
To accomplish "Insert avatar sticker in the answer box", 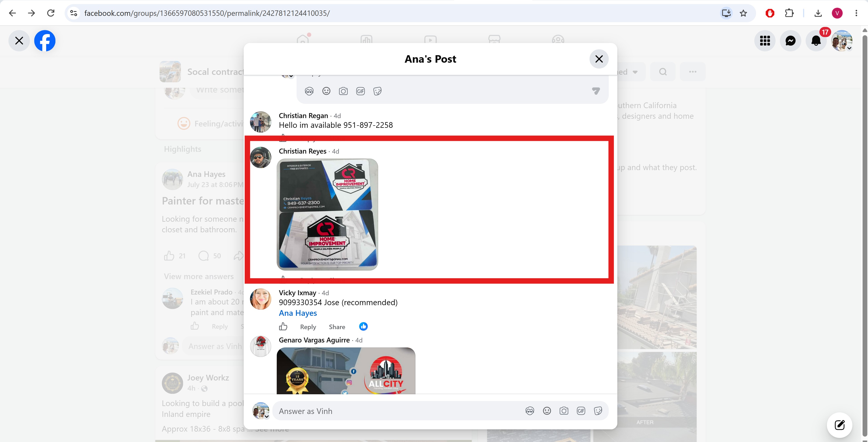I will coord(530,411).
